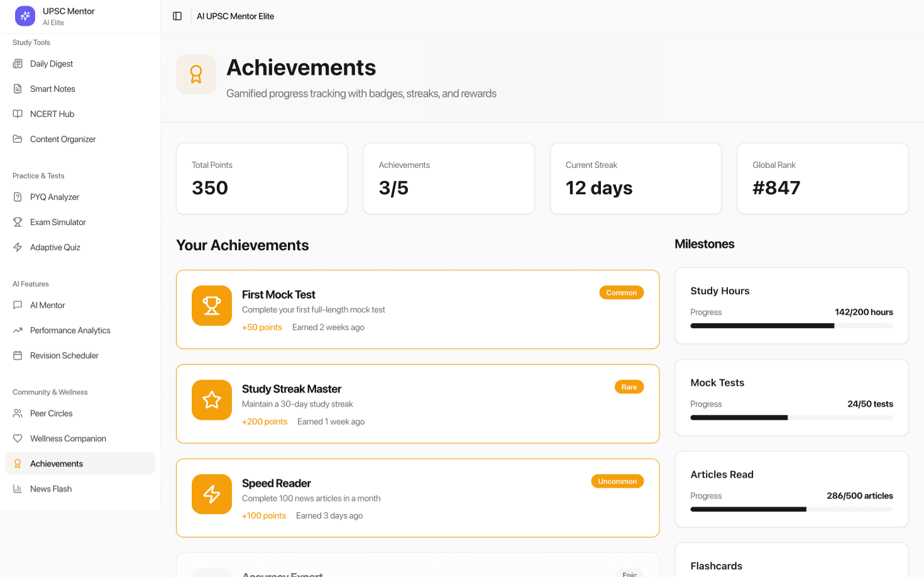This screenshot has height=577, width=924.
Task: Click the PYQ Analyzer question-file icon
Action: [x=18, y=197]
